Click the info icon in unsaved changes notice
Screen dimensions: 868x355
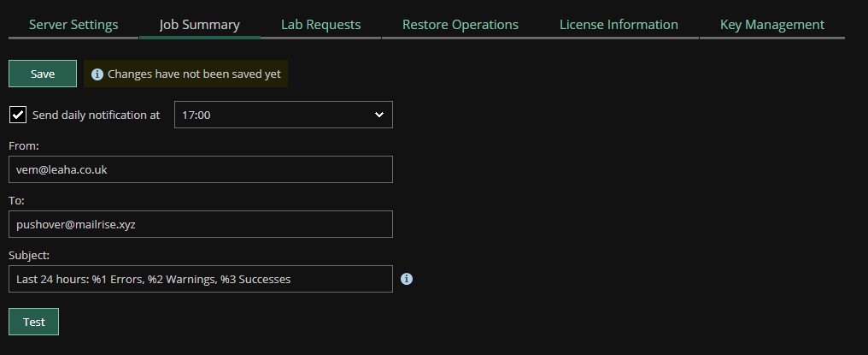[97, 74]
